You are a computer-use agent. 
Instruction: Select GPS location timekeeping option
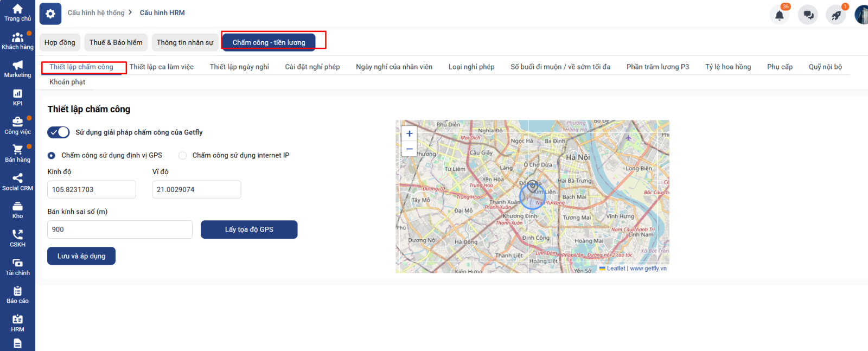point(52,156)
